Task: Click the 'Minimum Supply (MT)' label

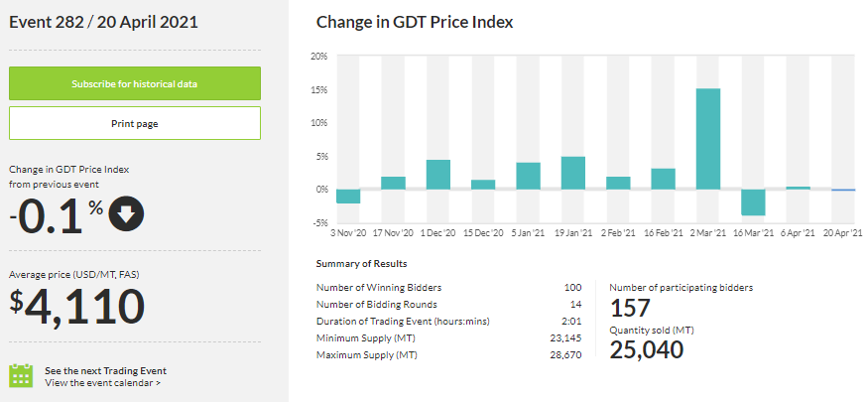Action: (366, 337)
